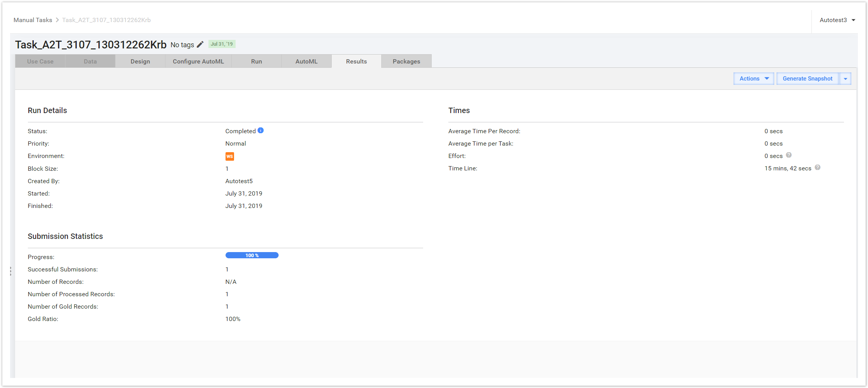Click the orange WS environment icon
The image size is (868, 388).
230,156
